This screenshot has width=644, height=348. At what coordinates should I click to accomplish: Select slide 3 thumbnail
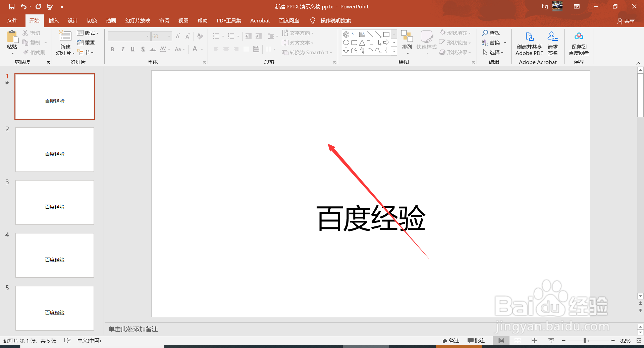(55, 202)
